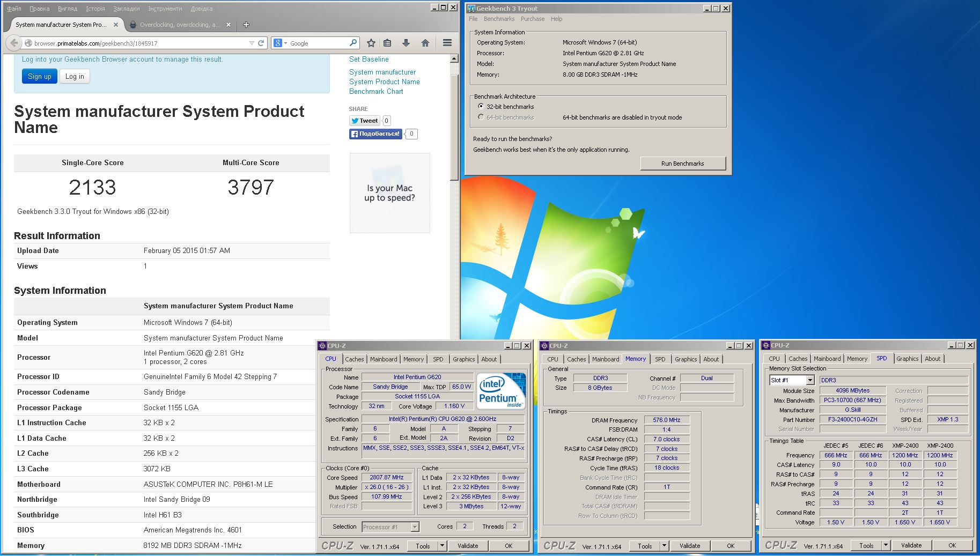This screenshot has height=556, width=980.
Task: Click the Tweet share button
Action: coord(365,121)
